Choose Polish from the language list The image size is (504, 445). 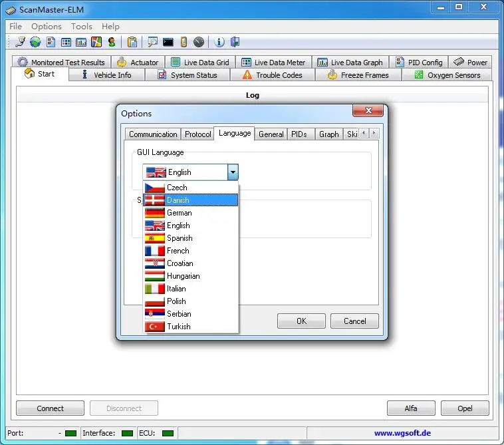pyautogui.click(x=191, y=301)
